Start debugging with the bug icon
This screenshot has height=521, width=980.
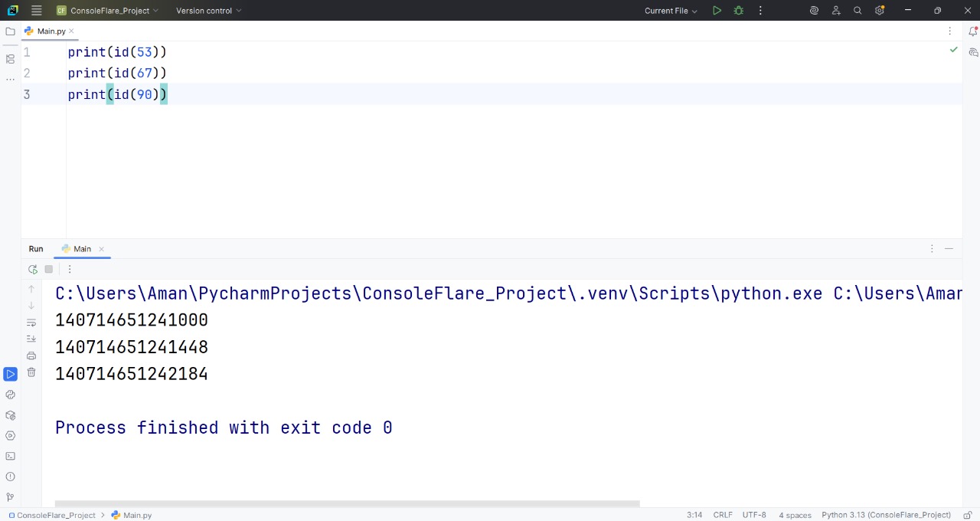click(x=738, y=11)
